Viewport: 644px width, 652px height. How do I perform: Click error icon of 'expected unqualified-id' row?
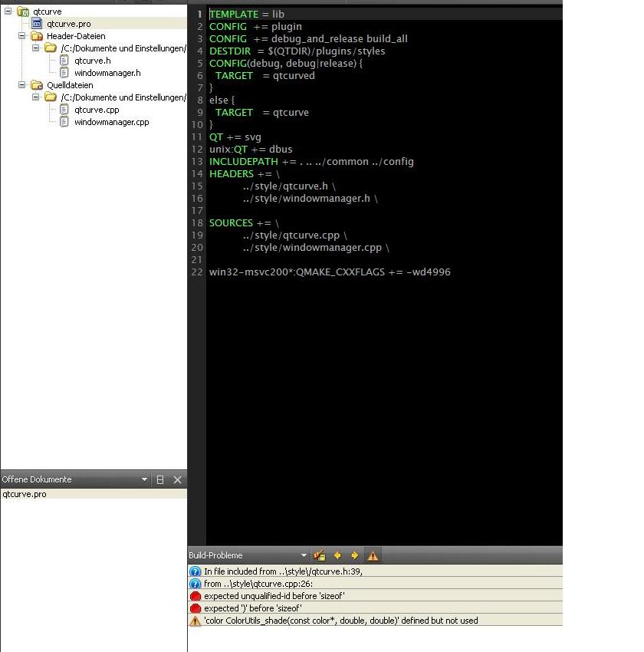click(195, 596)
